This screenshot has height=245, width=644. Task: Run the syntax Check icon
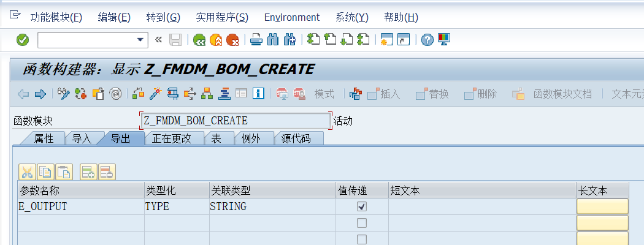click(139, 94)
